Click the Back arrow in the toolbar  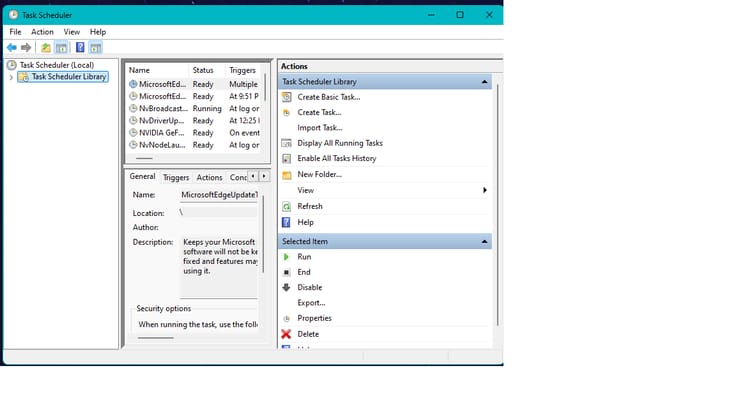[11, 47]
